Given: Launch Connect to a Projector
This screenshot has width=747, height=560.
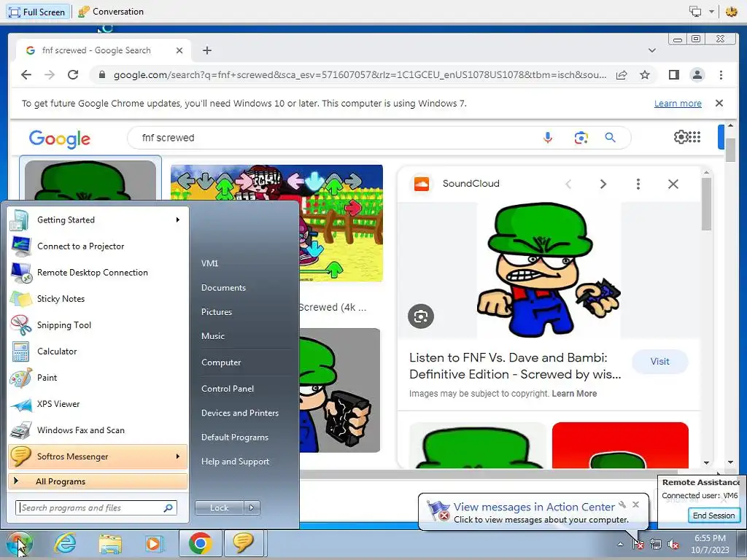Looking at the screenshot, I should (x=98, y=246).
